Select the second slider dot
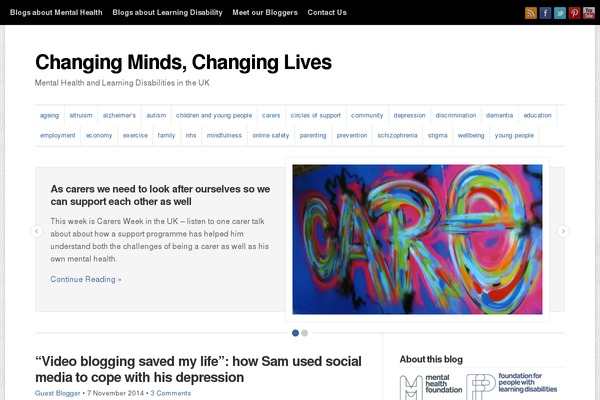The width and height of the screenshot is (600, 400). pos(305,333)
